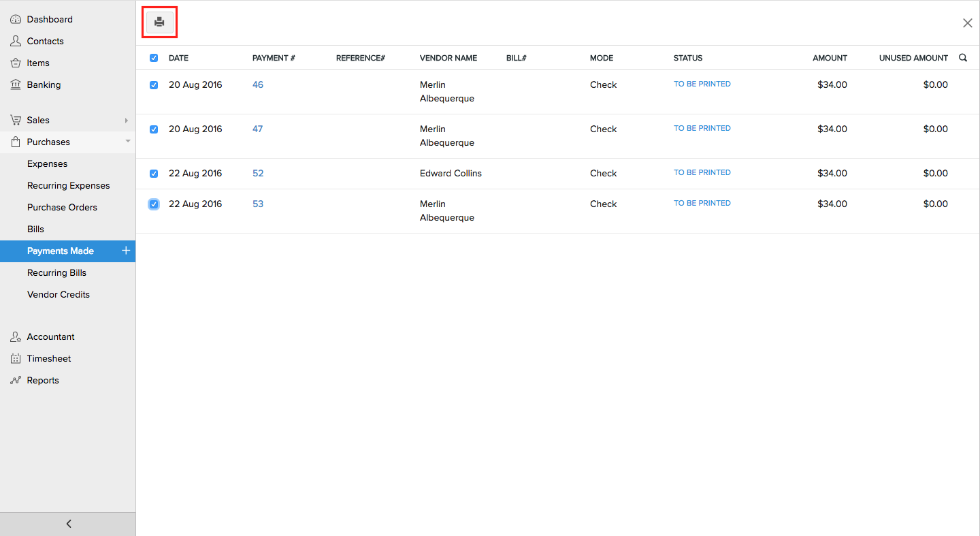Sort by the Amount column header
This screenshot has width=980, height=536.
(x=830, y=58)
